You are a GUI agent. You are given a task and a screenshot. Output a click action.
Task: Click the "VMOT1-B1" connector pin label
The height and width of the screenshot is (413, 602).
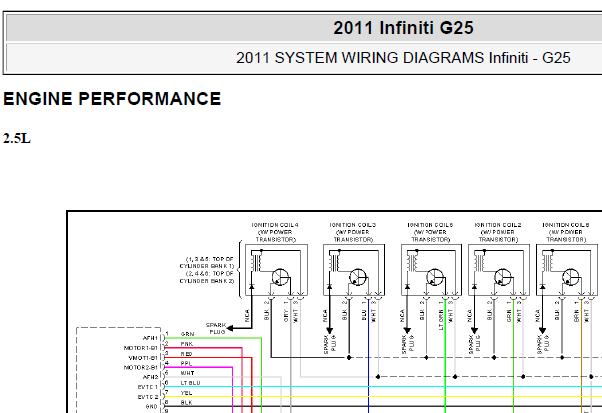(x=143, y=358)
